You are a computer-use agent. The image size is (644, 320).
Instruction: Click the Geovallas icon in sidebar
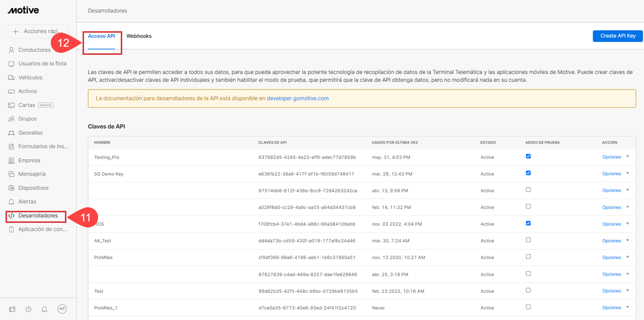(x=12, y=133)
